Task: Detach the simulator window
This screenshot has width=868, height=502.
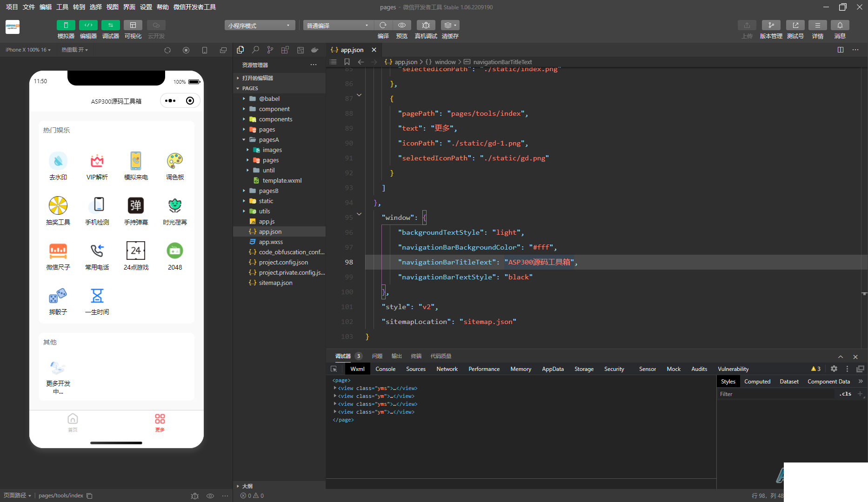Action: point(223,50)
